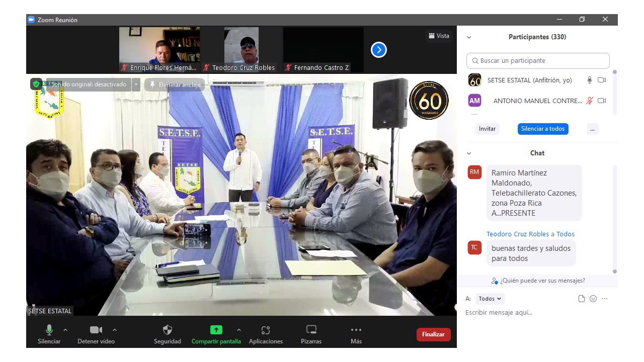Select Enrique Flores Herná... video thumbnail

coord(159,49)
